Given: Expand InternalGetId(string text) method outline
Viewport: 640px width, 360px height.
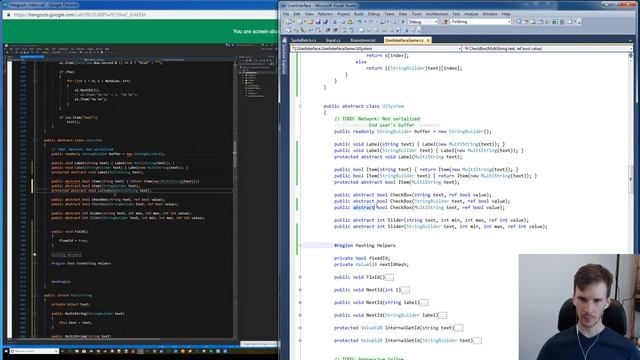Looking at the screenshot, I should tap(300, 328).
